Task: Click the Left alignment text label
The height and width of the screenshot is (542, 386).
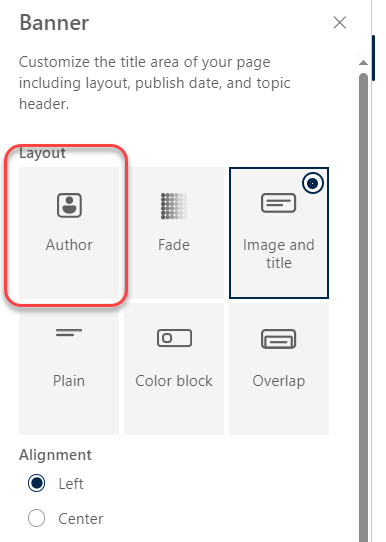Action: 71,484
